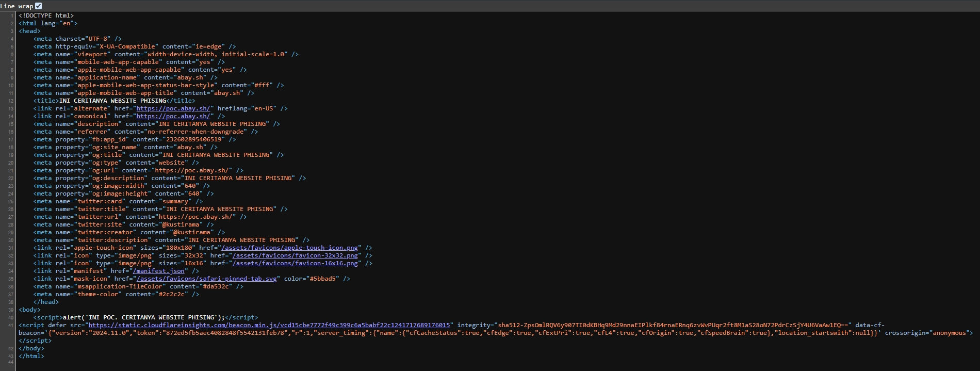Follow the /manifest.json link
The height and width of the screenshot is (371, 980).
pos(158,271)
